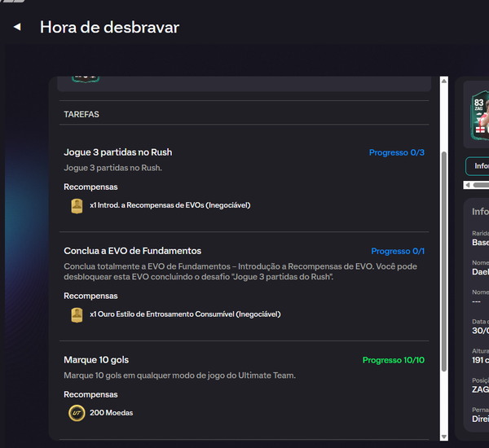This screenshot has height=448, width=489.
Task: Click the green 'Progresso 10/10' indicator
Action: tap(393, 360)
